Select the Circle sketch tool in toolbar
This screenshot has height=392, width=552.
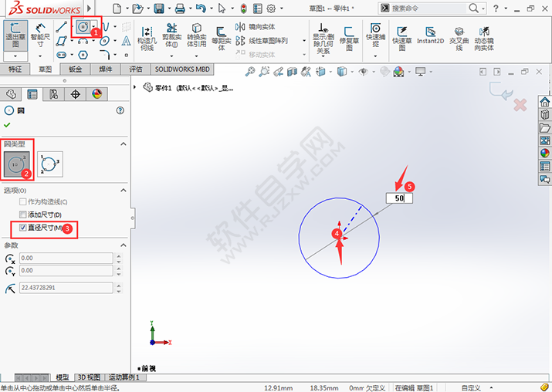(x=83, y=27)
